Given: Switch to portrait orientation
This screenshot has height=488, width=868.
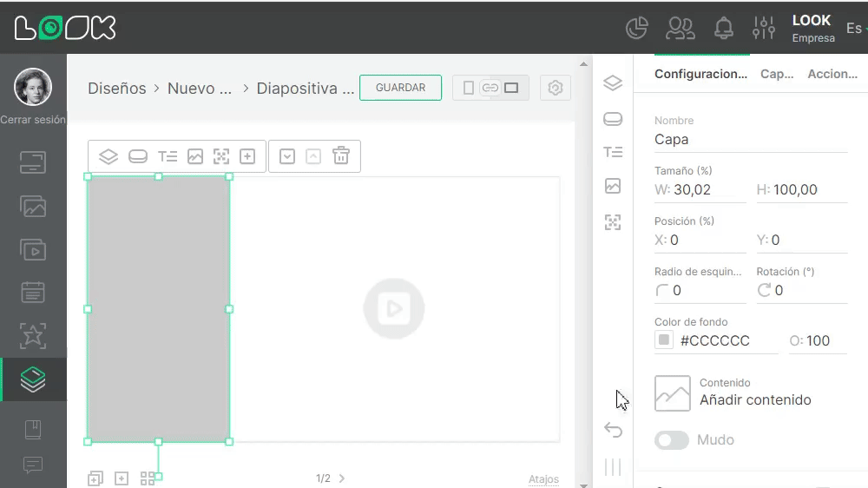Looking at the screenshot, I should tap(469, 88).
